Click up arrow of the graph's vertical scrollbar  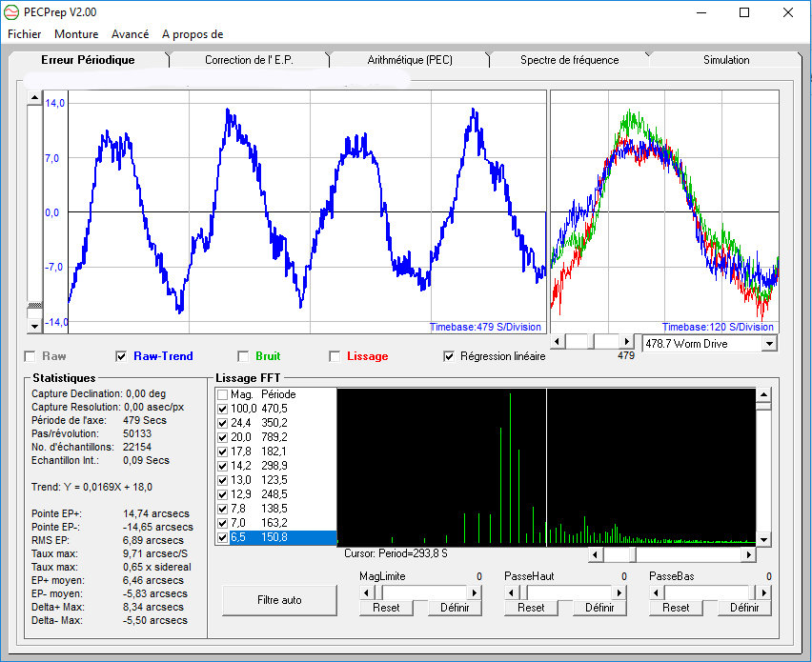tap(34, 98)
